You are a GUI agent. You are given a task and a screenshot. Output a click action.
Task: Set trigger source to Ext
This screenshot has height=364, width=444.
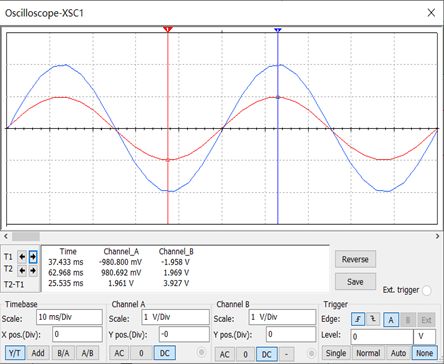(426, 320)
